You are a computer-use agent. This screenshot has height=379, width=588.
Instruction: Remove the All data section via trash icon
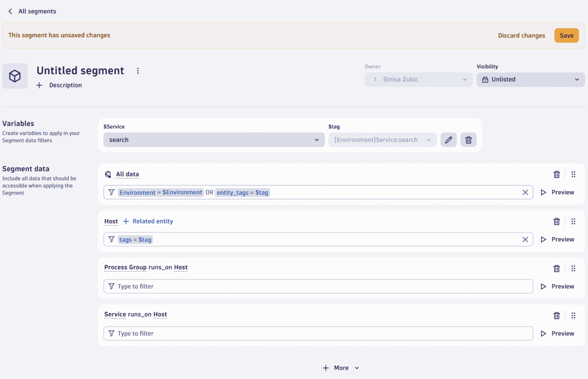tap(556, 174)
